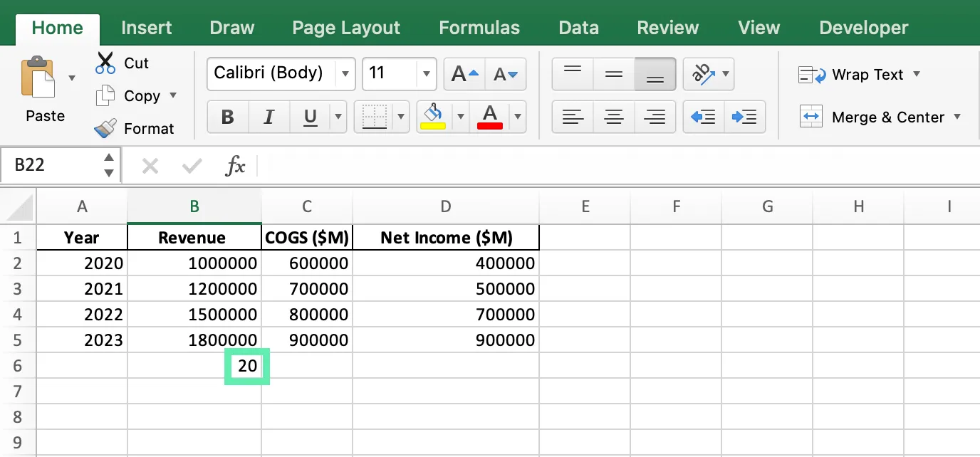The height and width of the screenshot is (457, 980).
Task: Switch to the Draw tab
Action: tap(232, 28)
